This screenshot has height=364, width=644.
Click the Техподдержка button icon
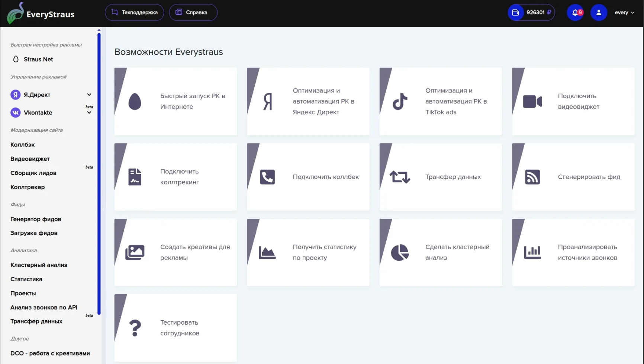coord(115,12)
